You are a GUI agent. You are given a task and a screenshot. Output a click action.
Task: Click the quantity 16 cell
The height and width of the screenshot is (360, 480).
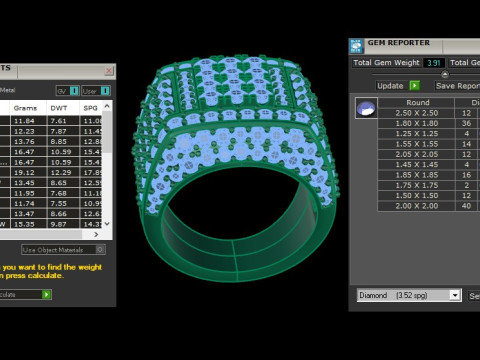[466, 175]
